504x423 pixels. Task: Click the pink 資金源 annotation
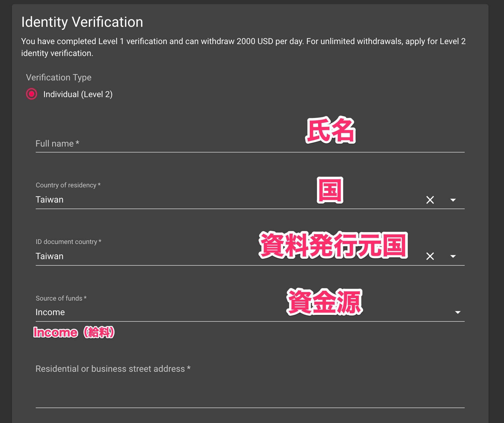[x=324, y=302]
